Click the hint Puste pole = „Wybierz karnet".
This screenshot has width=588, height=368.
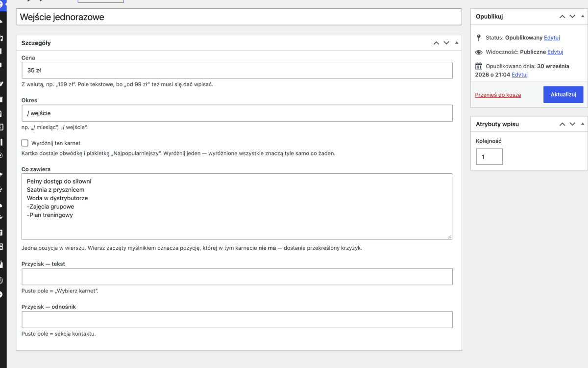[60, 291]
